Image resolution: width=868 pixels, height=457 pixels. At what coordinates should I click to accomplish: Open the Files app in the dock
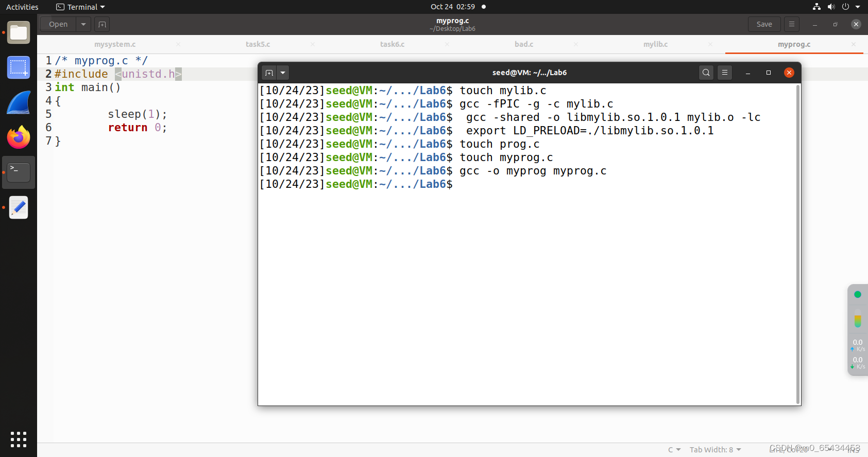[x=19, y=33]
